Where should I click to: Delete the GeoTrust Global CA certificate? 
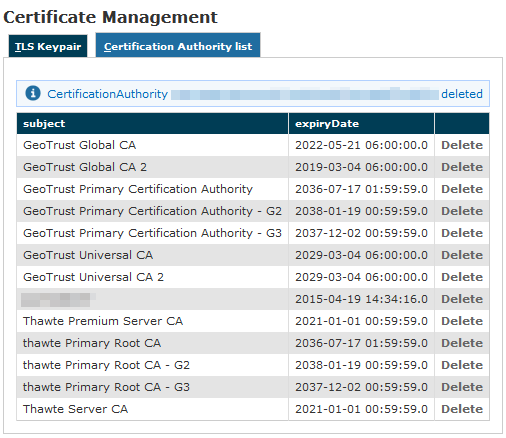[x=462, y=145]
